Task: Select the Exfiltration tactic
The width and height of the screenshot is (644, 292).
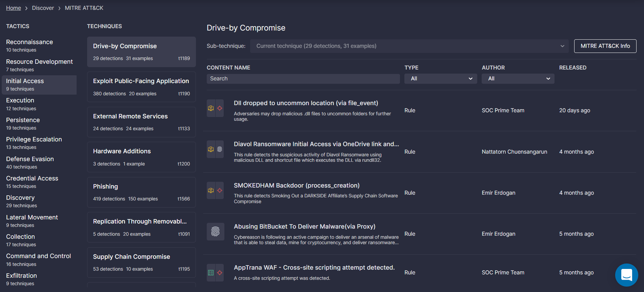Action: point(39,279)
